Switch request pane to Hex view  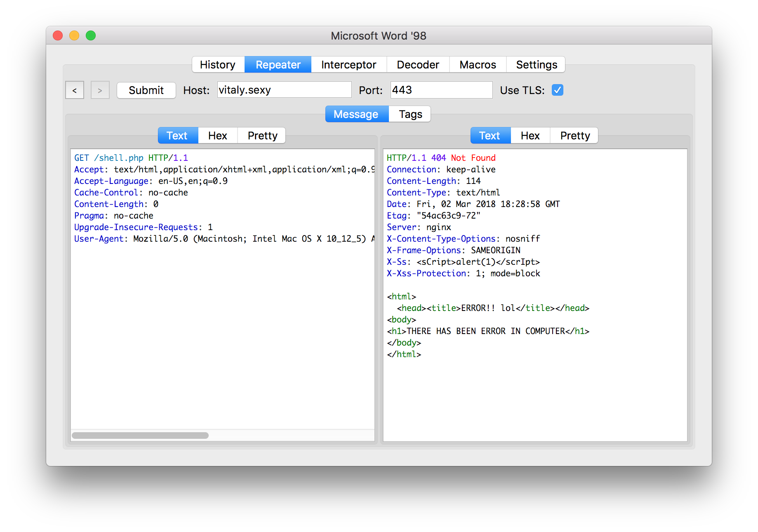tap(218, 136)
